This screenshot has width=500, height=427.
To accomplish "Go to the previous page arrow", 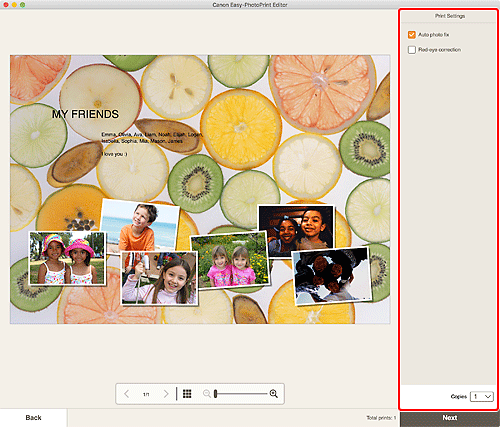I will point(126,394).
